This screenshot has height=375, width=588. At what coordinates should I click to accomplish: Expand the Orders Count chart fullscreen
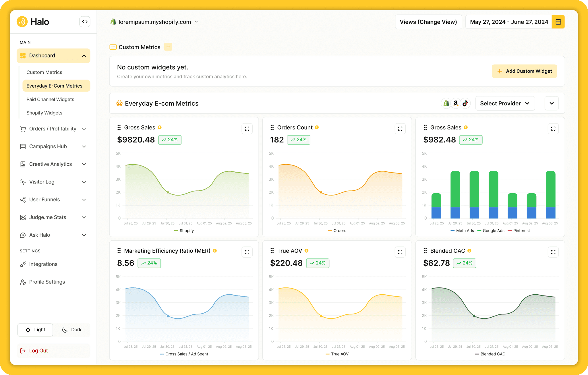[x=400, y=129]
